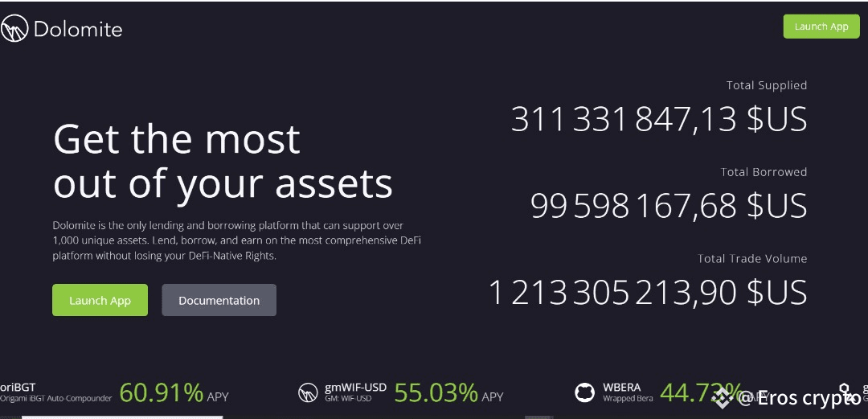Click the Dolomite mountain logo icon

tap(14, 28)
